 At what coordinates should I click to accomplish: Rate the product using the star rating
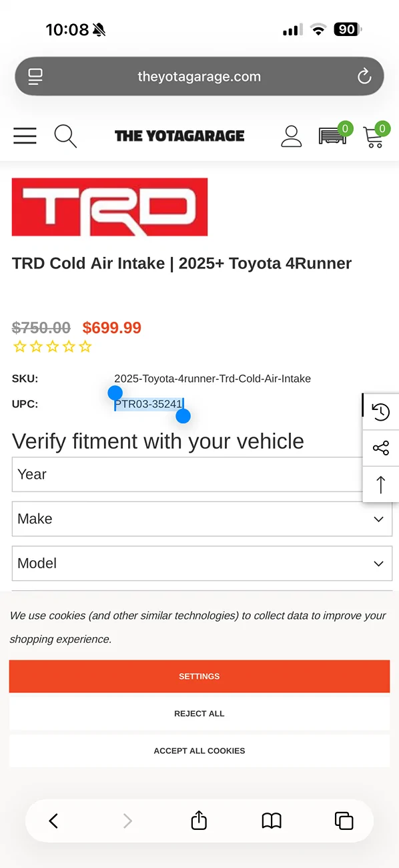point(53,346)
